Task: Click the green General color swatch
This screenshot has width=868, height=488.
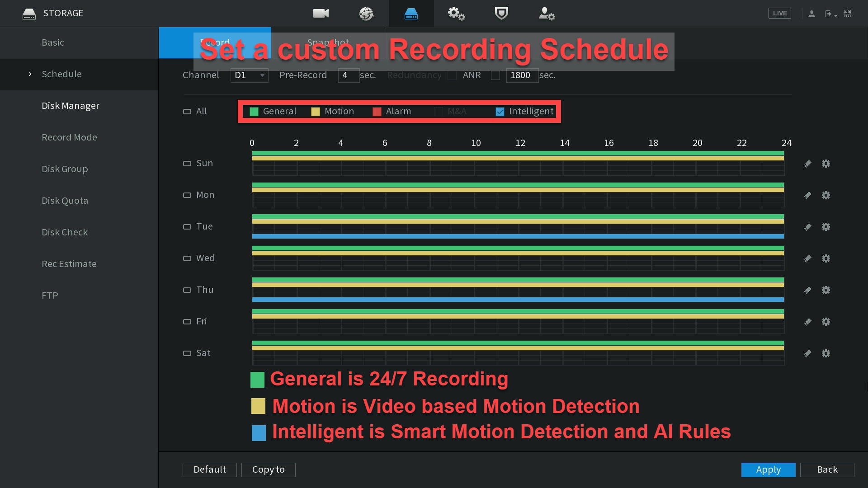Action: (254, 111)
